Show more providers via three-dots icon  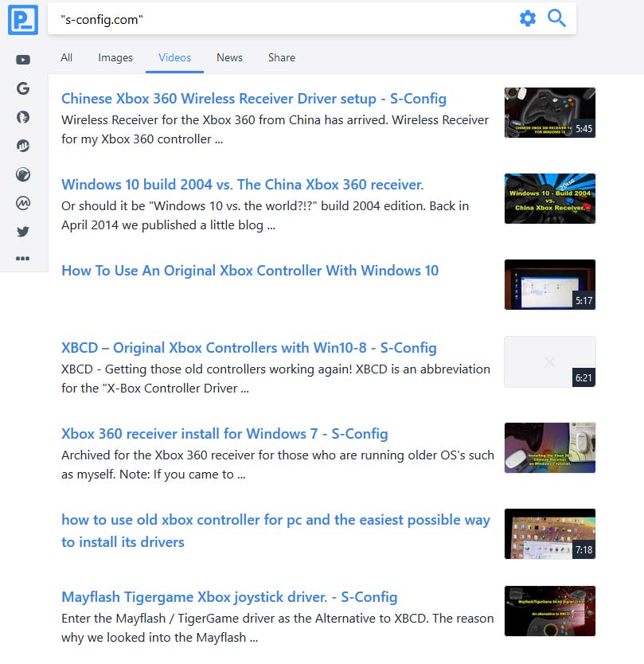pyautogui.click(x=23, y=258)
